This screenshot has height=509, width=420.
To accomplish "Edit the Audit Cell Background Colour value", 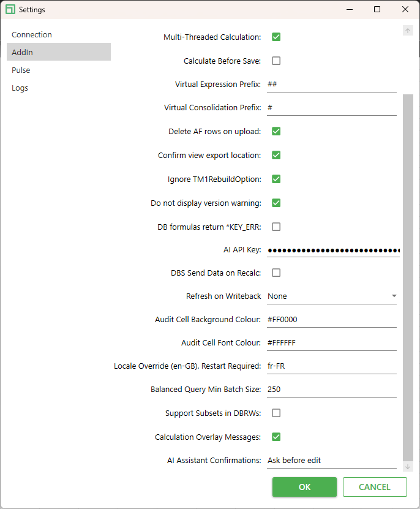I will coord(332,320).
